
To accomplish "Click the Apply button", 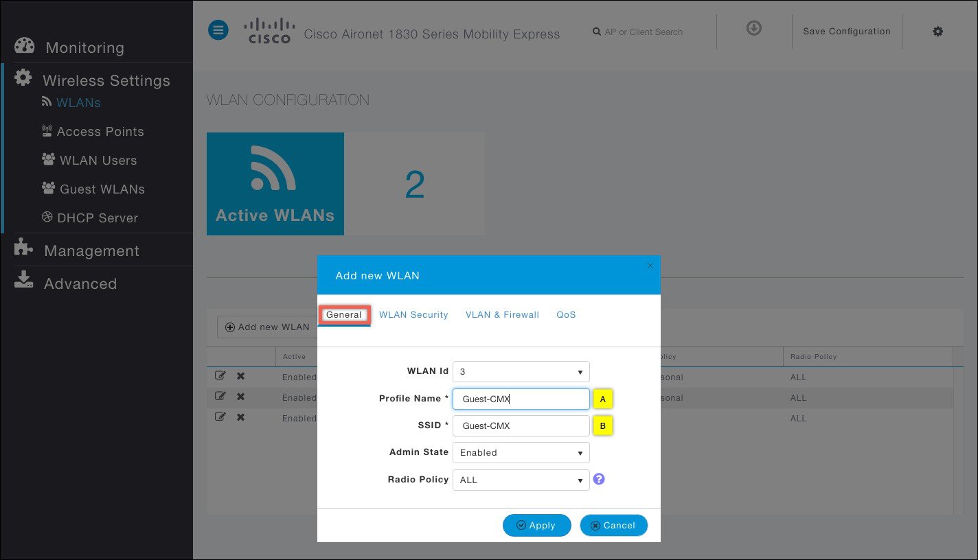I will pos(536,525).
